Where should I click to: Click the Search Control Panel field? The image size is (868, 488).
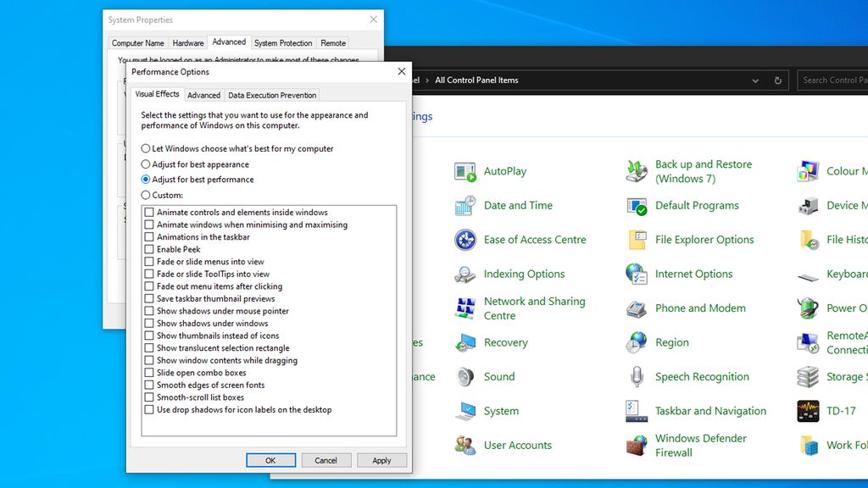click(x=832, y=80)
